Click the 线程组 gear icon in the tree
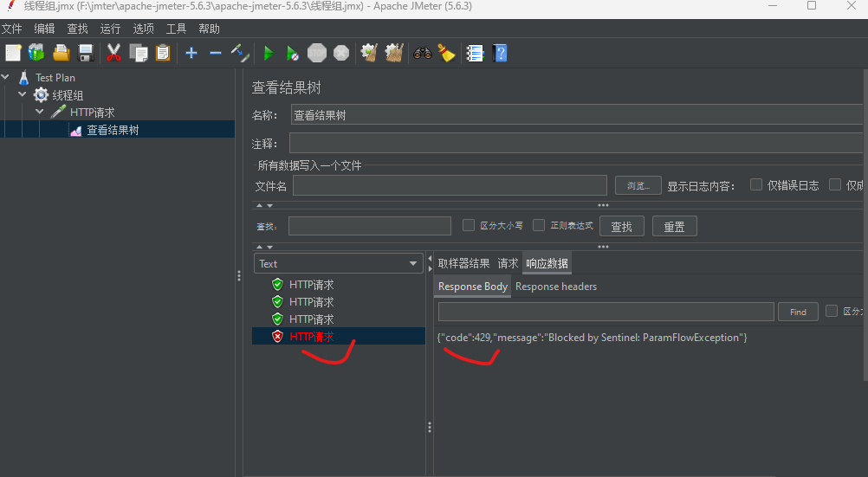The height and width of the screenshot is (477, 868). tap(41, 94)
